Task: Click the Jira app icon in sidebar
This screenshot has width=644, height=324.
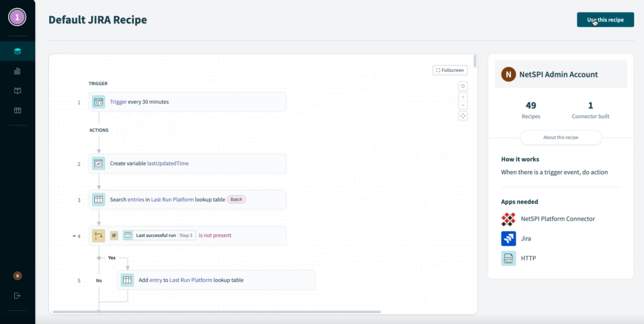Action: click(509, 238)
